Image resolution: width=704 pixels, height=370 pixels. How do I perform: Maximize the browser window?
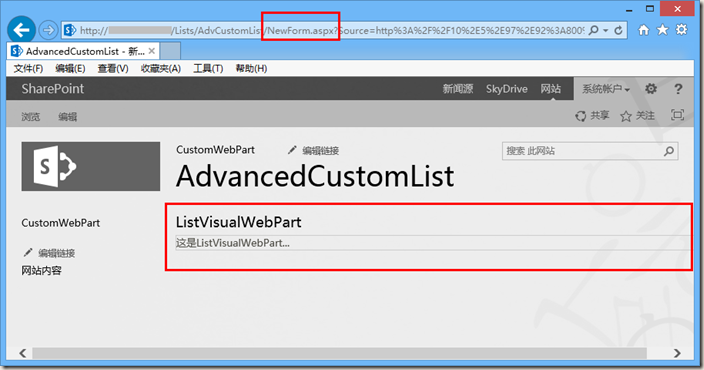tap(650, 9)
